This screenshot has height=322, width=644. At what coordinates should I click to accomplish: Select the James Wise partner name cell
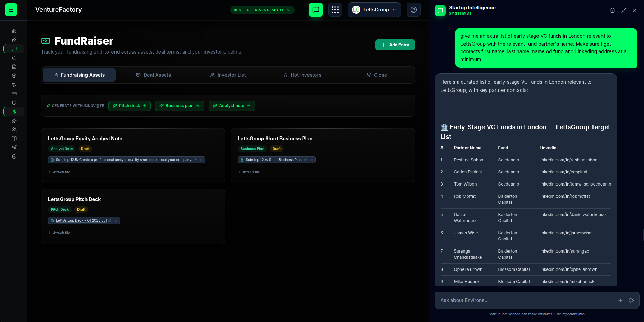[466, 233]
